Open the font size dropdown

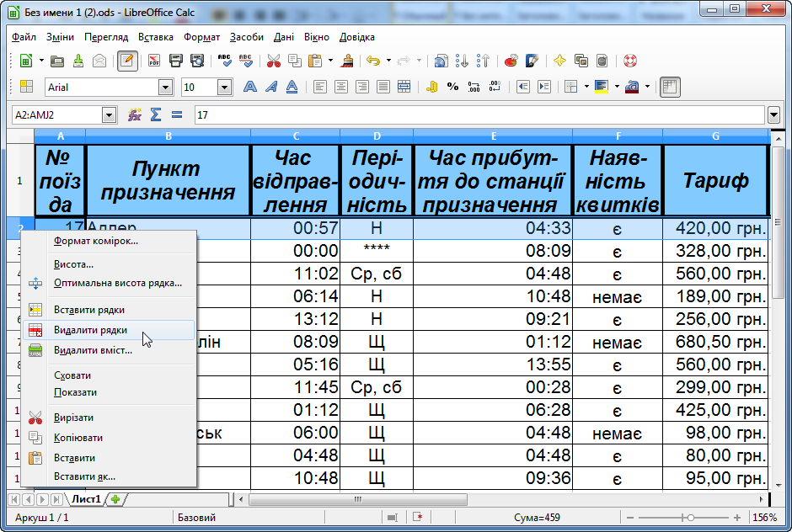[224, 88]
